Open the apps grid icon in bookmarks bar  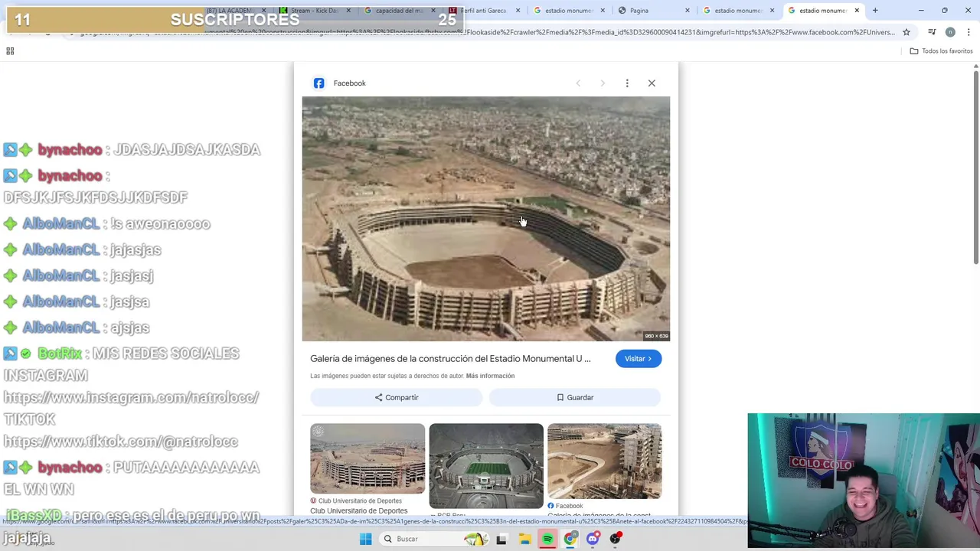pyautogui.click(x=10, y=51)
